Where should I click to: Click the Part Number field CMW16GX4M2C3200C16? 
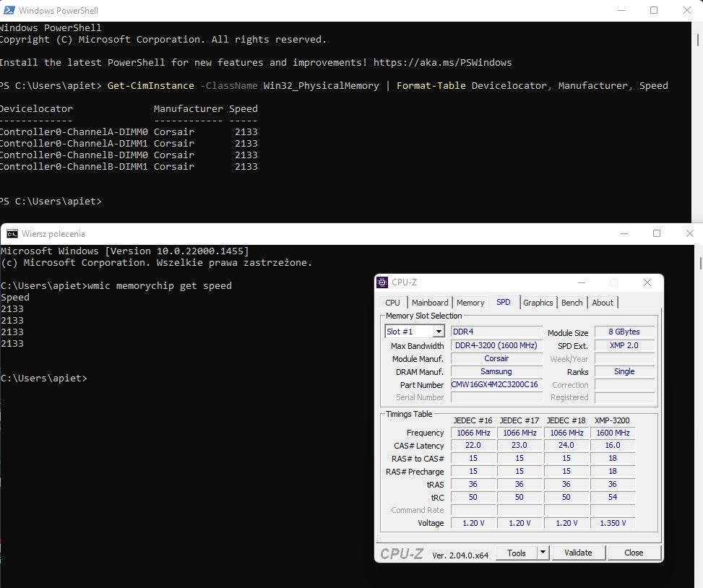pyautogui.click(x=496, y=384)
